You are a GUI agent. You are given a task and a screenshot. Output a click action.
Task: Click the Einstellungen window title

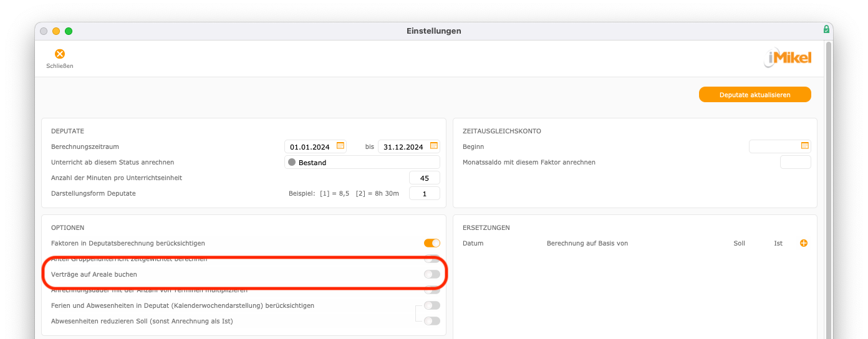(434, 31)
